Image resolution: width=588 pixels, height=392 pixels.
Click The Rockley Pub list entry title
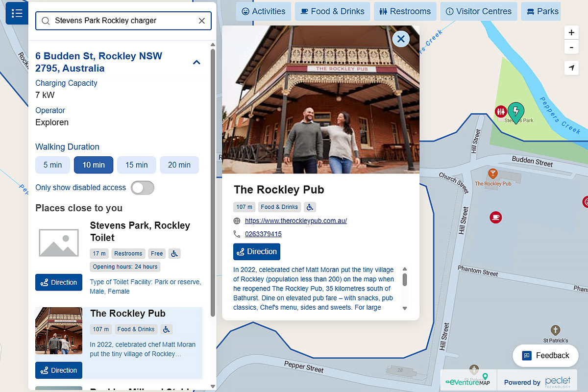click(128, 314)
